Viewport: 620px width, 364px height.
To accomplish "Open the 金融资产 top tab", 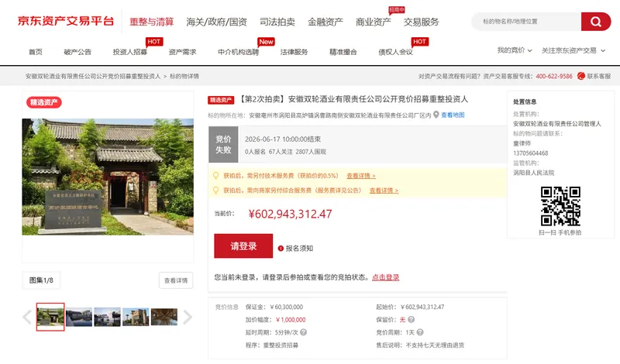I will [x=325, y=22].
